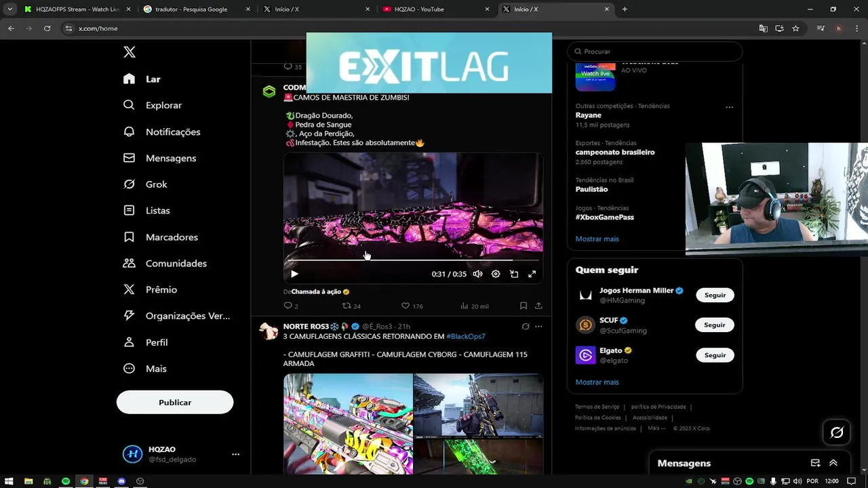The width and height of the screenshot is (868, 488).
Task: Switch to HQZAO YouTube tab
Action: pos(435,9)
